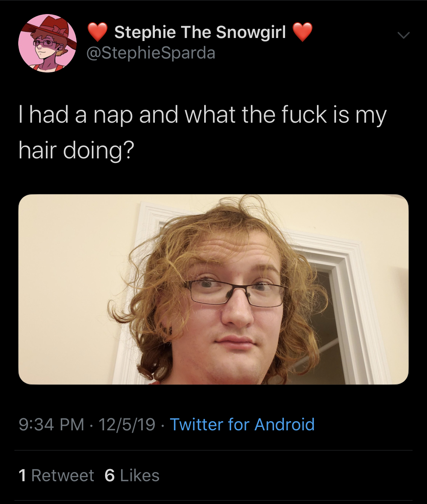Open the Twitter for Android source link

242,424
